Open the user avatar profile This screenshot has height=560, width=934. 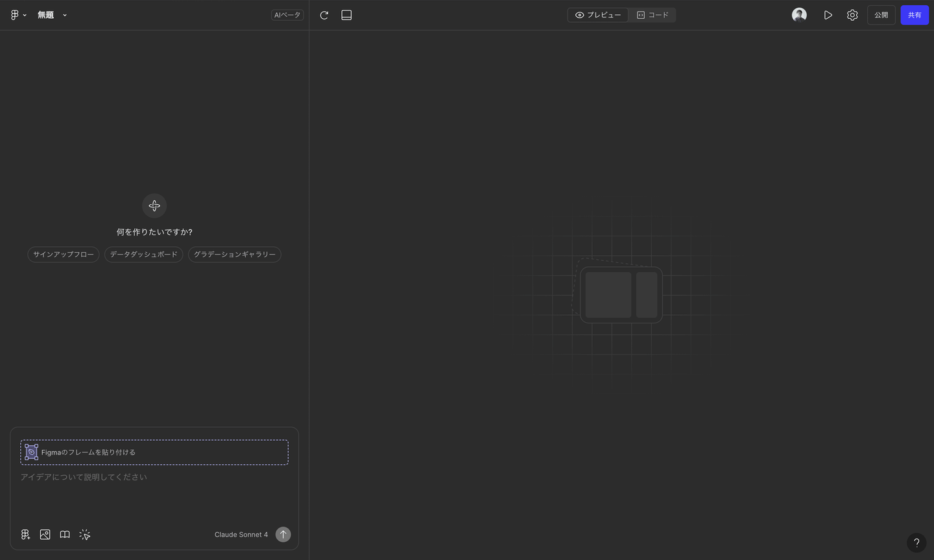799,15
